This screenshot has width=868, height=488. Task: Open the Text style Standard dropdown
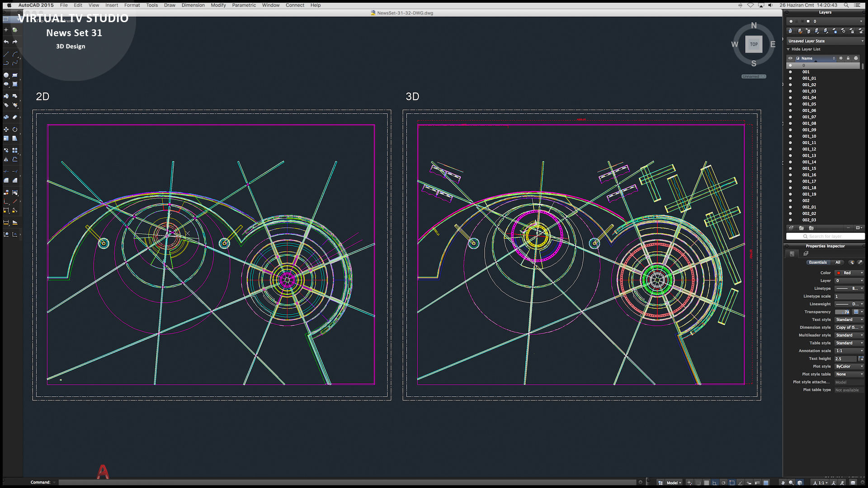coord(849,319)
